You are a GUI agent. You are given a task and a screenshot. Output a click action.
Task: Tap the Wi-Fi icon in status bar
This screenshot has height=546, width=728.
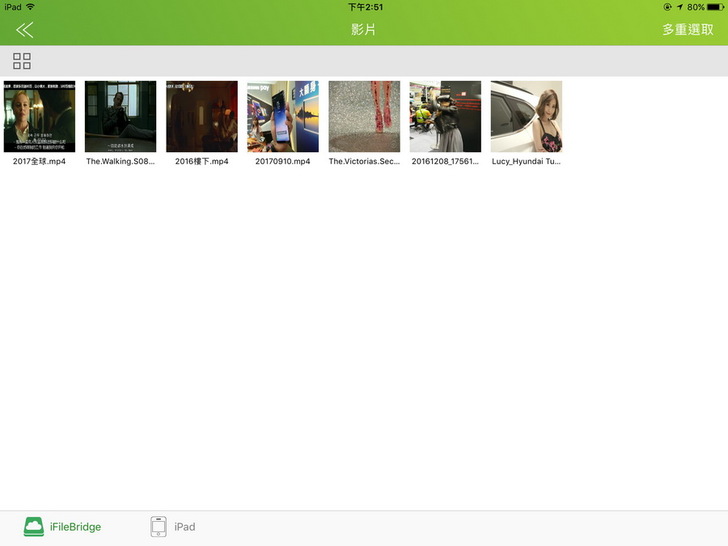point(30,7)
